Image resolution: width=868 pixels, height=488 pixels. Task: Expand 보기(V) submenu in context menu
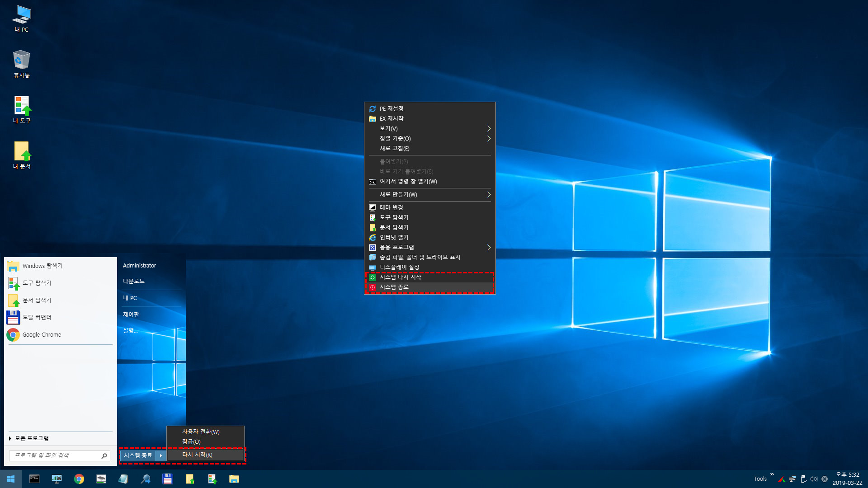click(429, 129)
